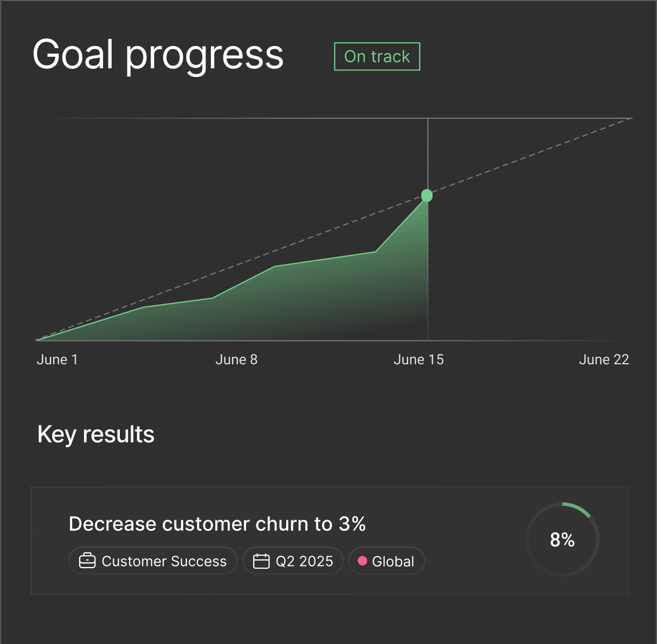Viewport: 657px width, 644px height.
Task: Select the Global tag pill
Action: [387, 561]
